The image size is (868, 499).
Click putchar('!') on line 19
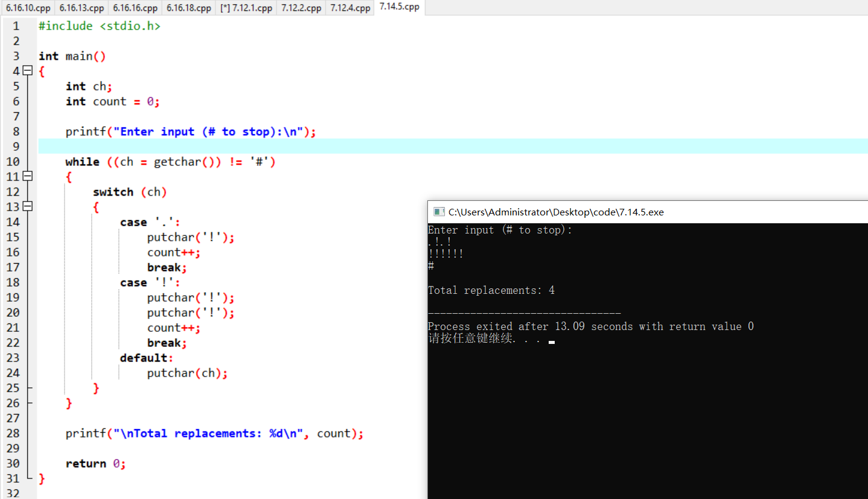coord(191,297)
